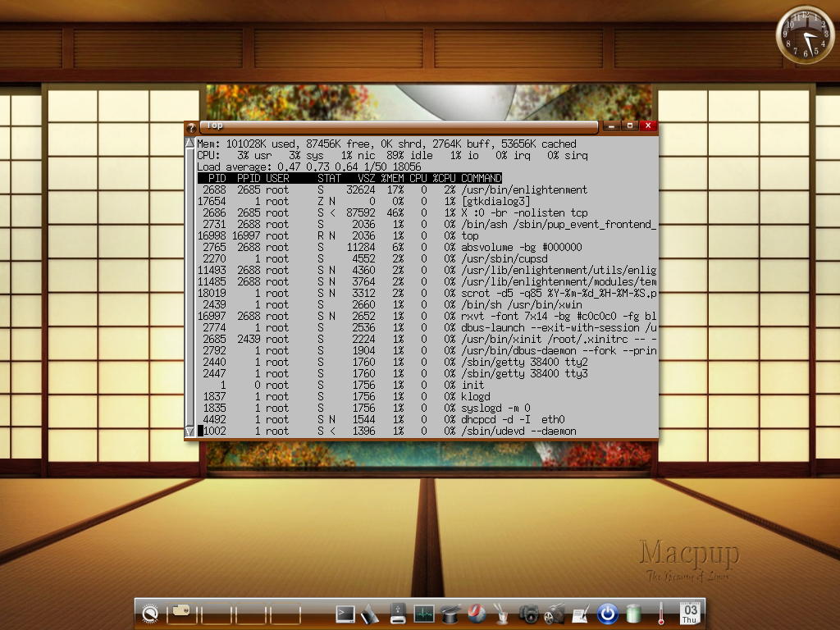
Task: Launch the camera screenshot application
Action: 529,614
